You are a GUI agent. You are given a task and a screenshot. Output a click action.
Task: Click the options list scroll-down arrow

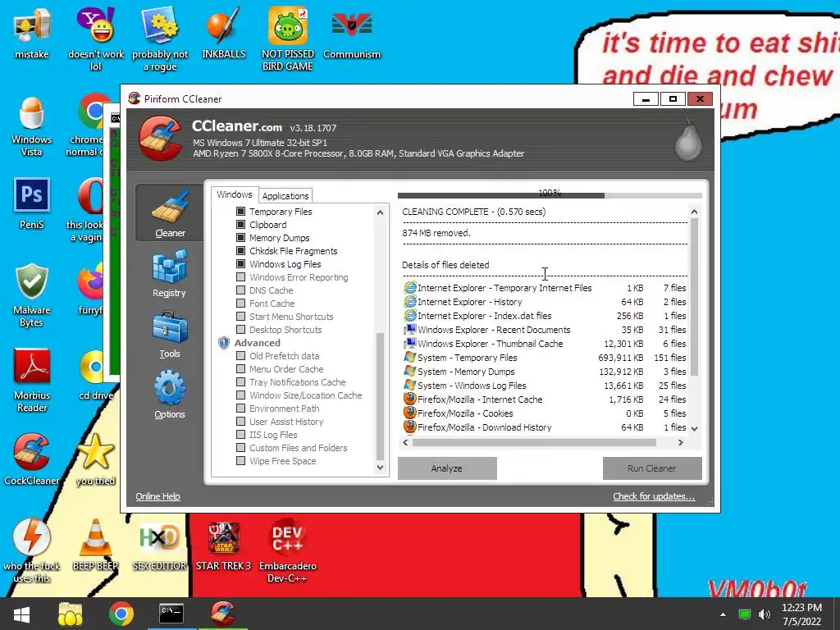point(381,467)
